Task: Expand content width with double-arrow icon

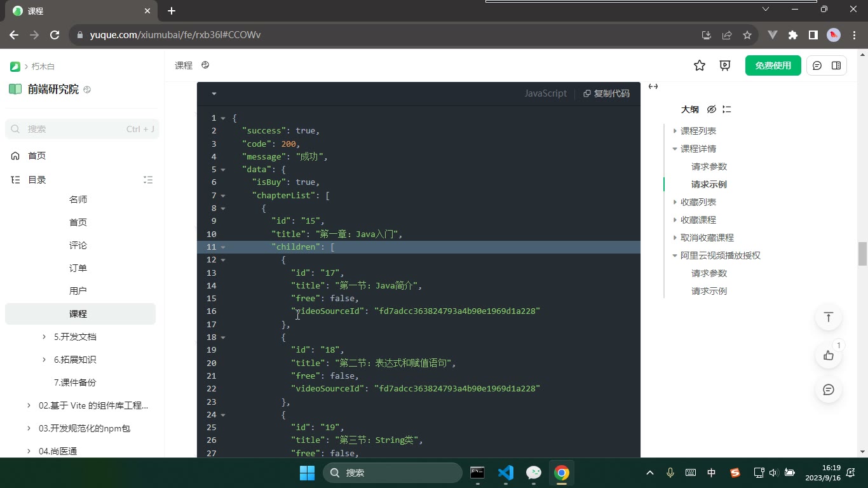Action: [653, 86]
